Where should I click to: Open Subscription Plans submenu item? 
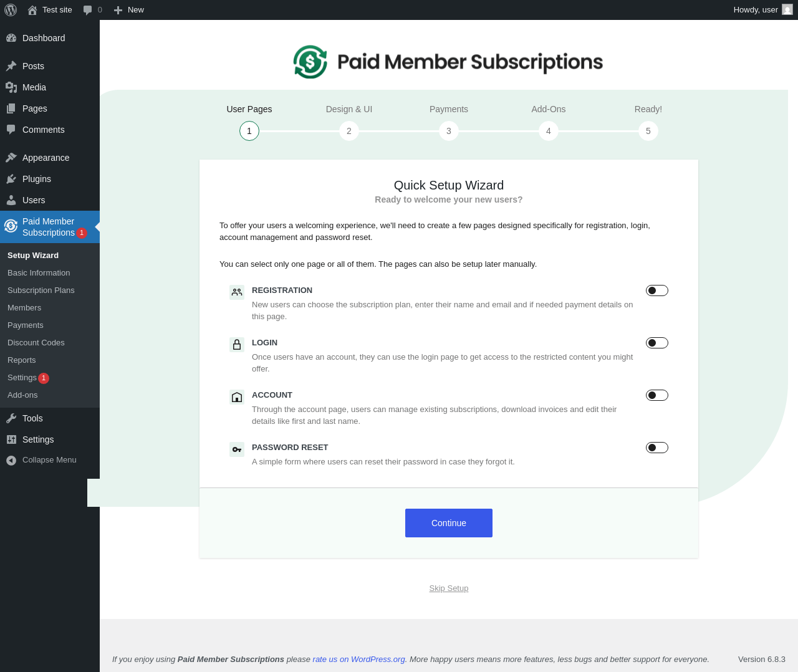[x=41, y=290]
